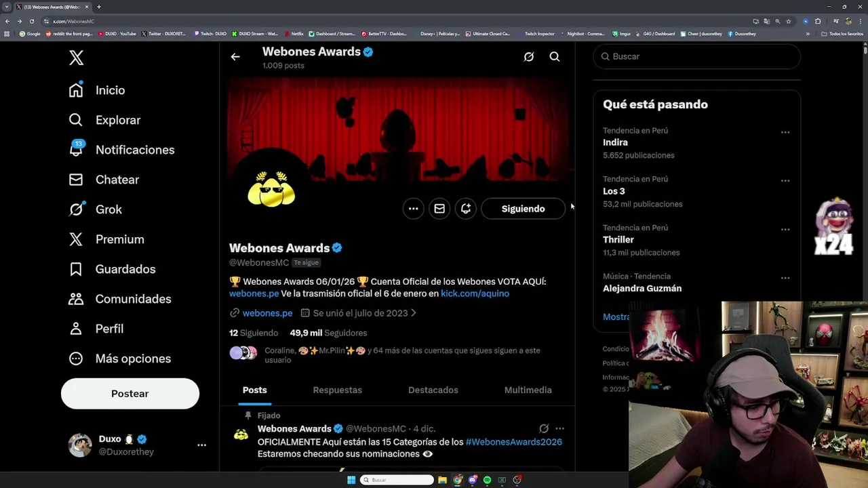Click the Postear button
Image resolution: width=868 pixels, height=488 pixels.
coord(130,394)
